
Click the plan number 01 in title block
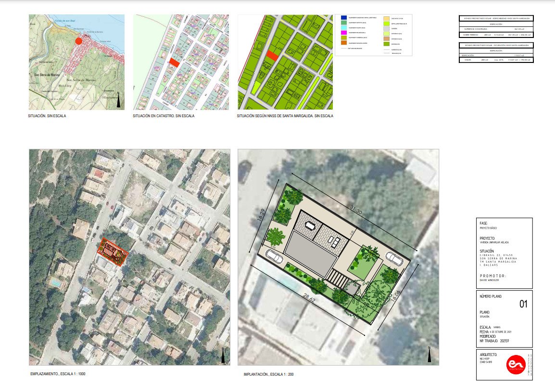tap(524, 304)
